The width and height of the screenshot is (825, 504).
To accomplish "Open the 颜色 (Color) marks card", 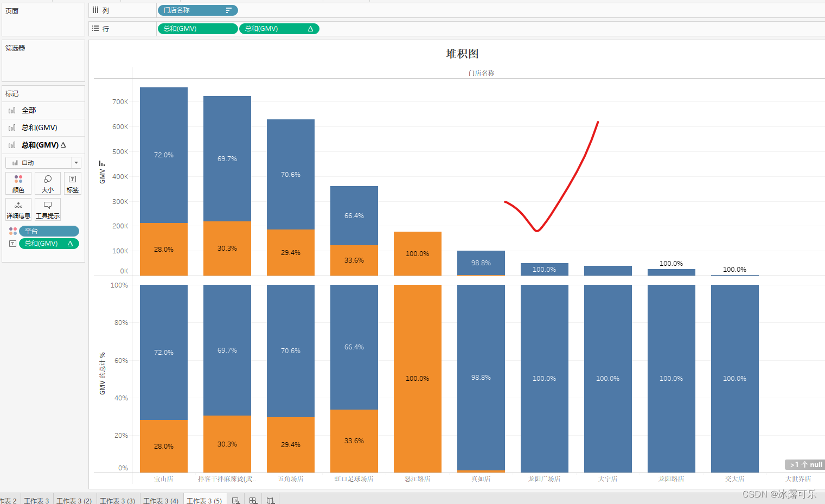I will tap(18, 183).
